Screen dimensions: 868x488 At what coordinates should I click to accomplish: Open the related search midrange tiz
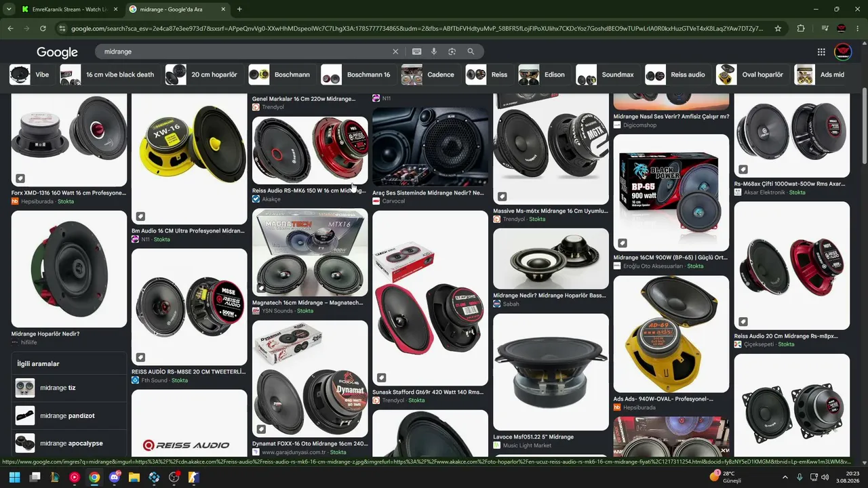[x=69, y=388]
